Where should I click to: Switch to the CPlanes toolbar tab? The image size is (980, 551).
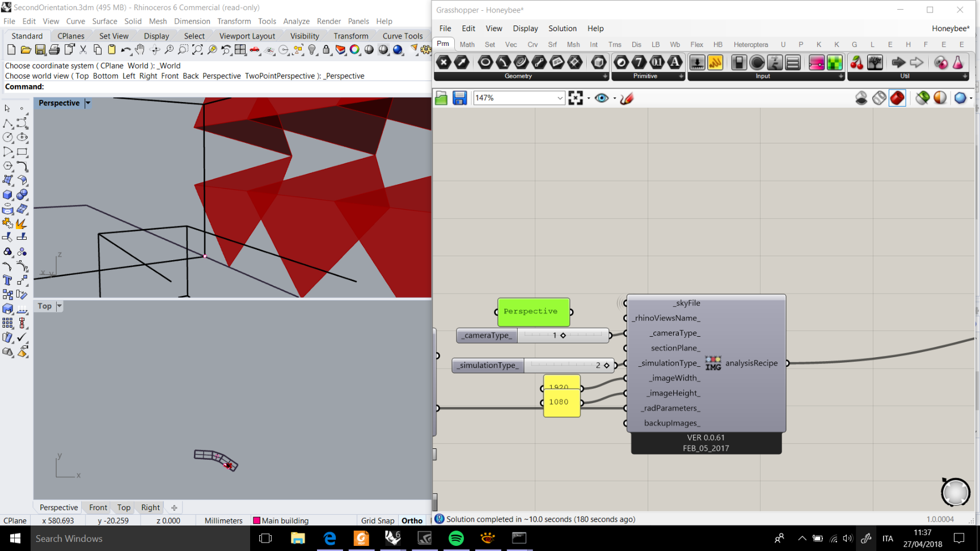[71, 36]
